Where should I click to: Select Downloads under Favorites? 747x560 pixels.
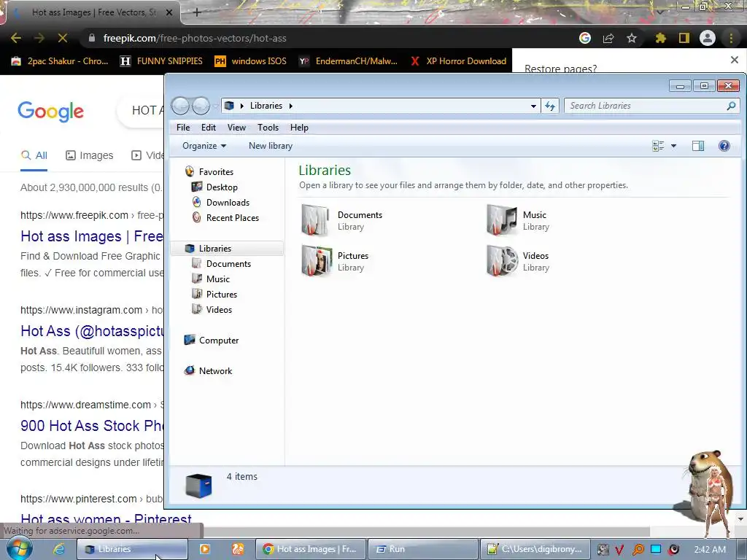[x=228, y=203]
